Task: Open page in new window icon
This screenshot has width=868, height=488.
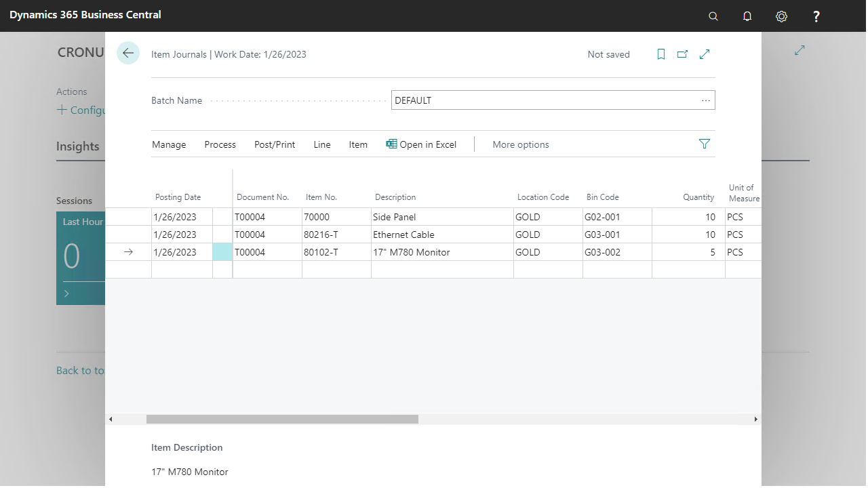Action: (682, 54)
